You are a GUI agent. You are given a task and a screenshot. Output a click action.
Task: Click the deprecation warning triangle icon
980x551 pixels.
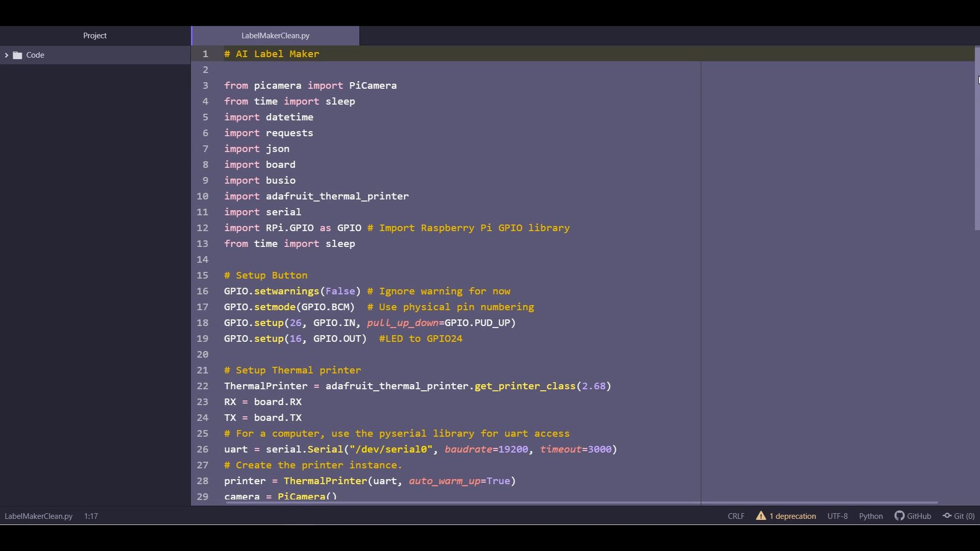coord(761,516)
